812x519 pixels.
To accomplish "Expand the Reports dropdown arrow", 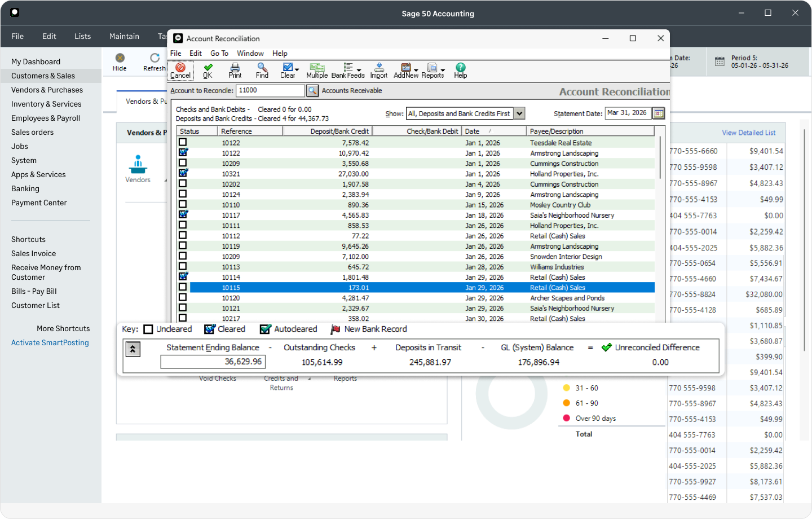I will (443, 71).
